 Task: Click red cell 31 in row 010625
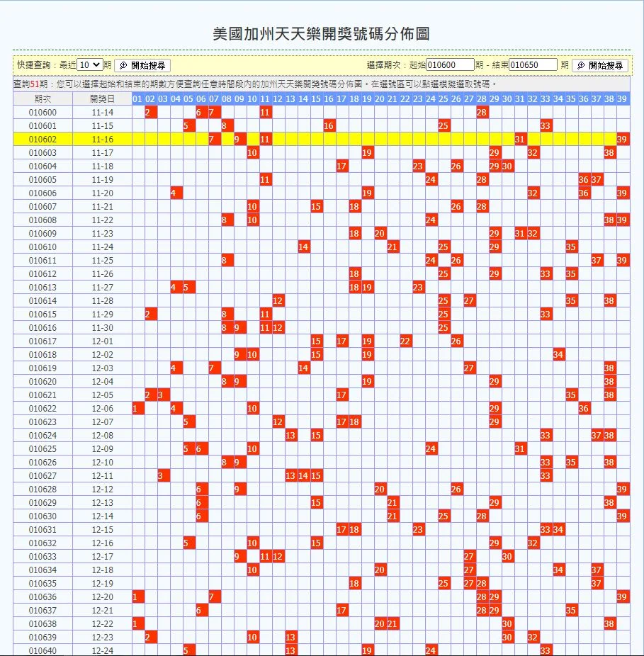coord(520,449)
